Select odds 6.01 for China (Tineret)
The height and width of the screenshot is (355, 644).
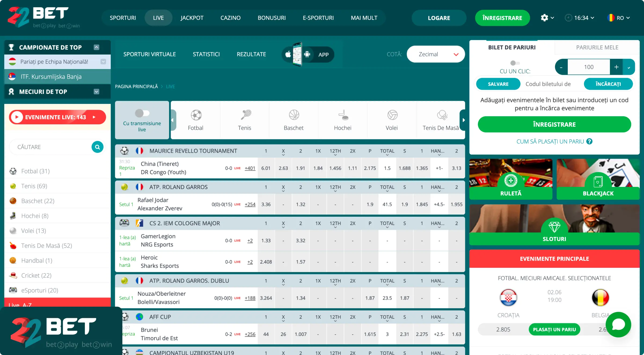pos(266,168)
